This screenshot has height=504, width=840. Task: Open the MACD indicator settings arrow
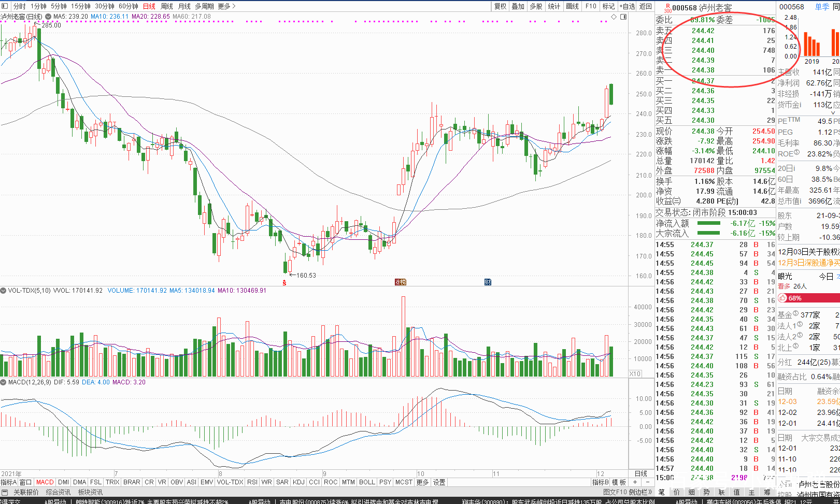pyautogui.click(x=4, y=382)
